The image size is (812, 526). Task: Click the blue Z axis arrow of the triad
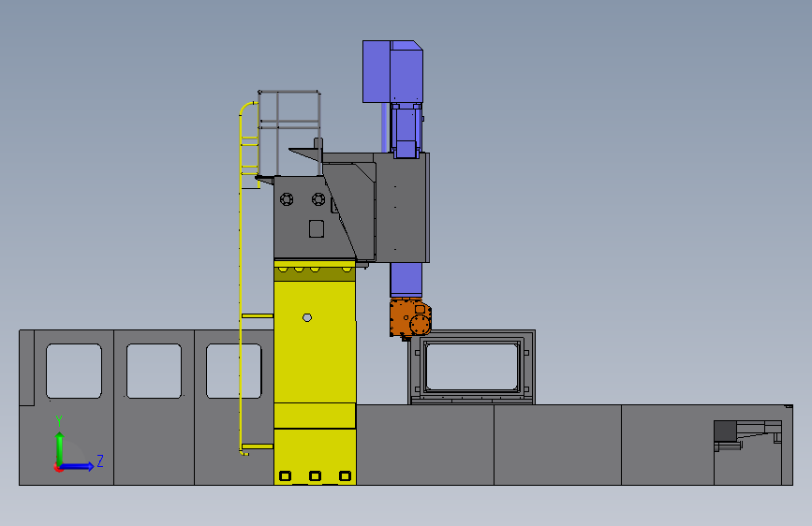pyautogui.click(x=77, y=466)
